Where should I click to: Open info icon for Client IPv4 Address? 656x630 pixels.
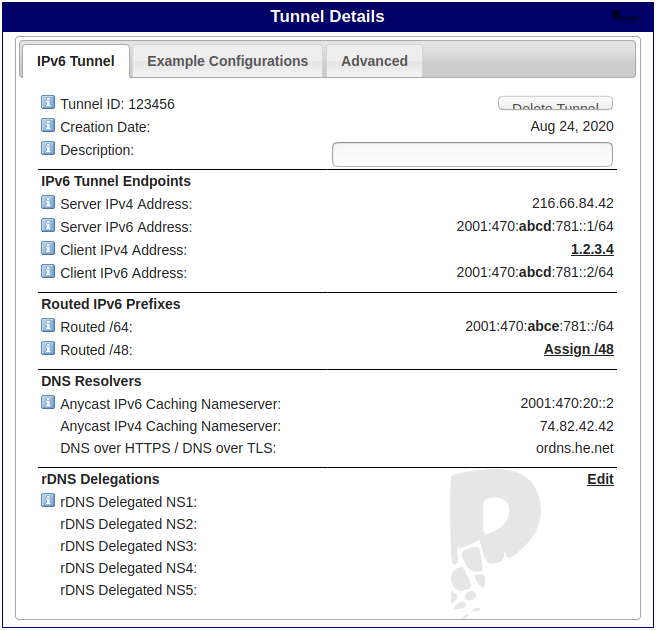48,248
